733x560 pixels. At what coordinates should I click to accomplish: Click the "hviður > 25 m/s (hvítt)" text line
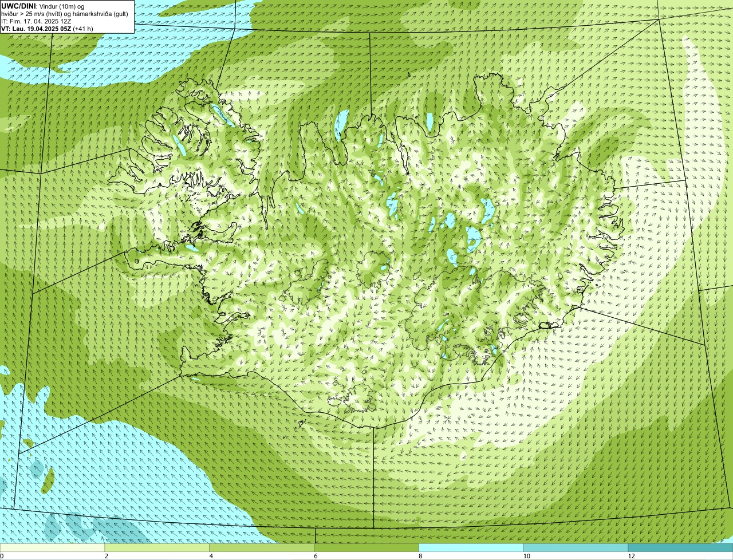pos(65,14)
